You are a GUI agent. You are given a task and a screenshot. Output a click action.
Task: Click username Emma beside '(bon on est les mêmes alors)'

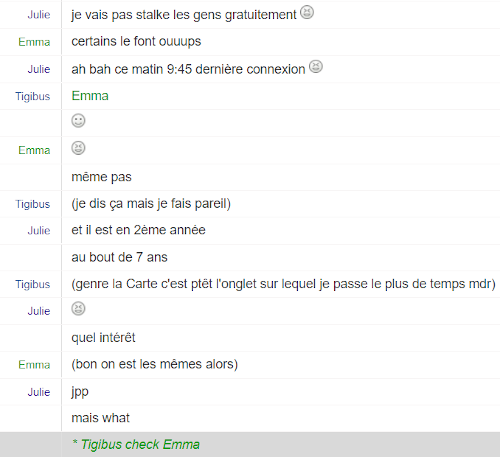click(x=34, y=365)
